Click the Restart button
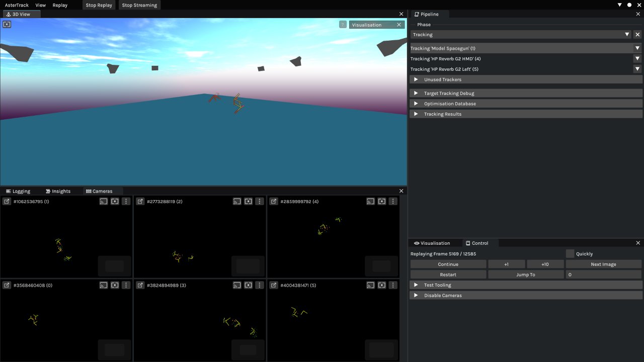Screen dimensions: 644x362 click(x=448, y=274)
